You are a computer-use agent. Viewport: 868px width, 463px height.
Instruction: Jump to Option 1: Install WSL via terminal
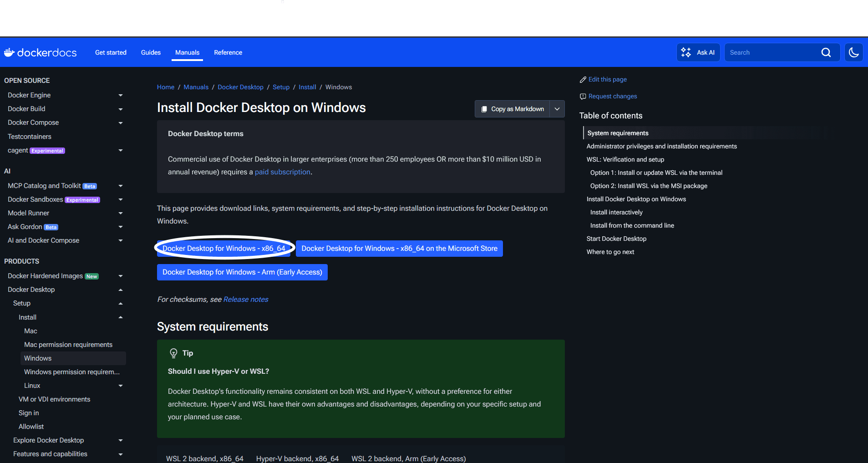pos(656,173)
